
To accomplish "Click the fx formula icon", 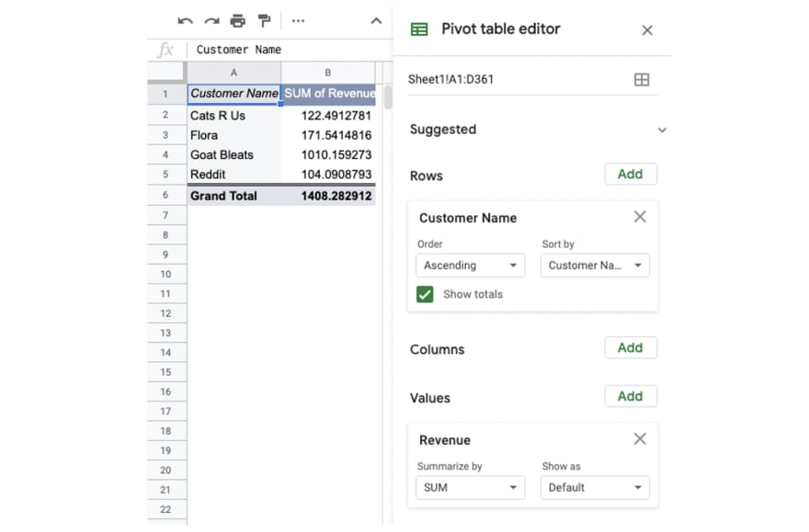I will [165, 50].
